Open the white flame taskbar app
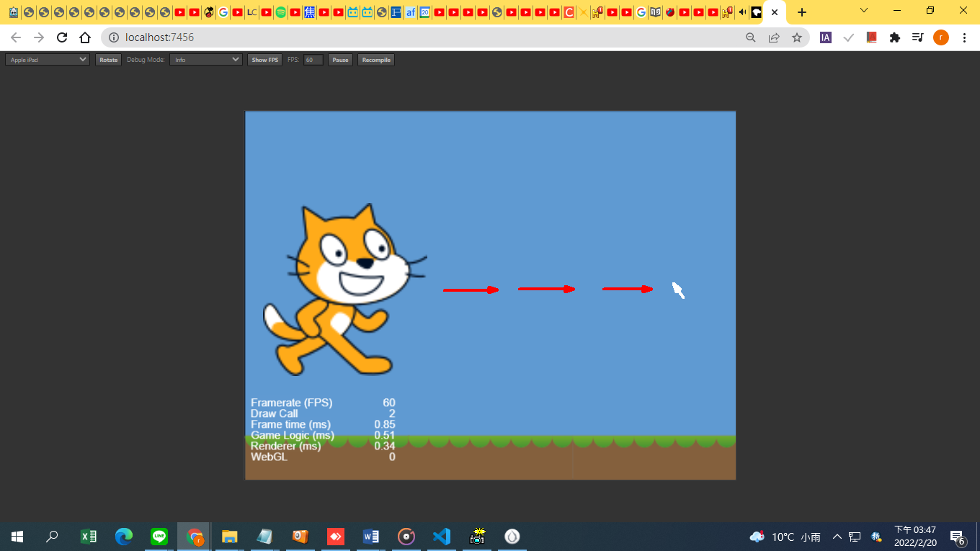The width and height of the screenshot is (980, 551). click(512, 537)
